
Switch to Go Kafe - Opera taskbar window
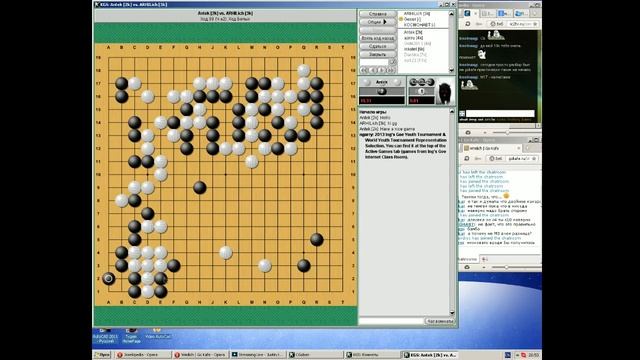[x=199, y=355]
